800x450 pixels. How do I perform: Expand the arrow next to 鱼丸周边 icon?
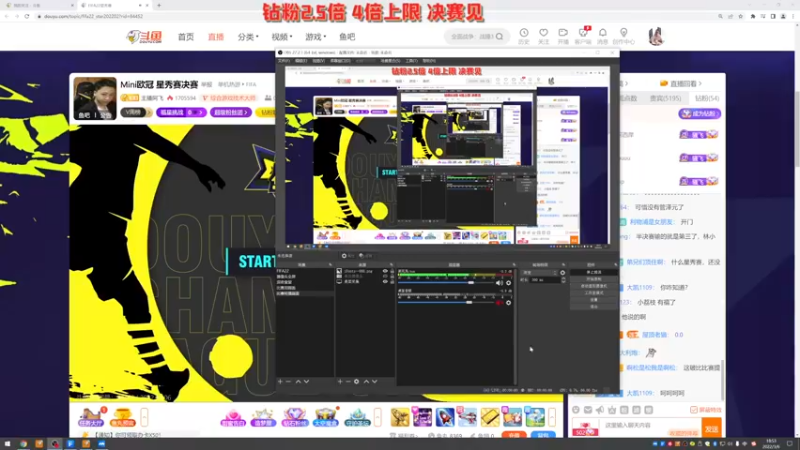pyautogui.click(x=144, y=417)
